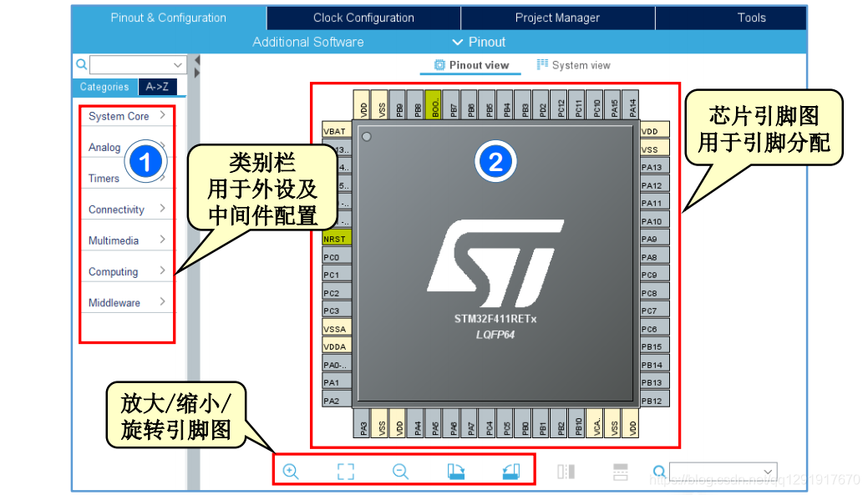Select pin PA1
The image size is (868, 495).
pos(337,382)
